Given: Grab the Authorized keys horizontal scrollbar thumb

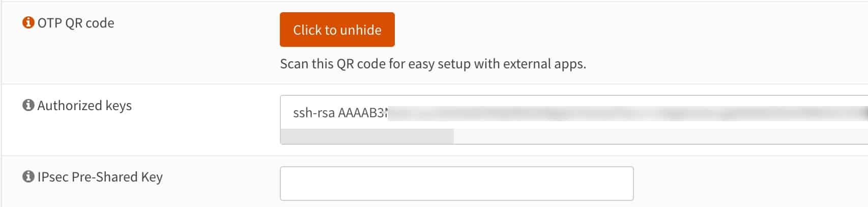Looking at the screenshot, I should coord(367,136).
